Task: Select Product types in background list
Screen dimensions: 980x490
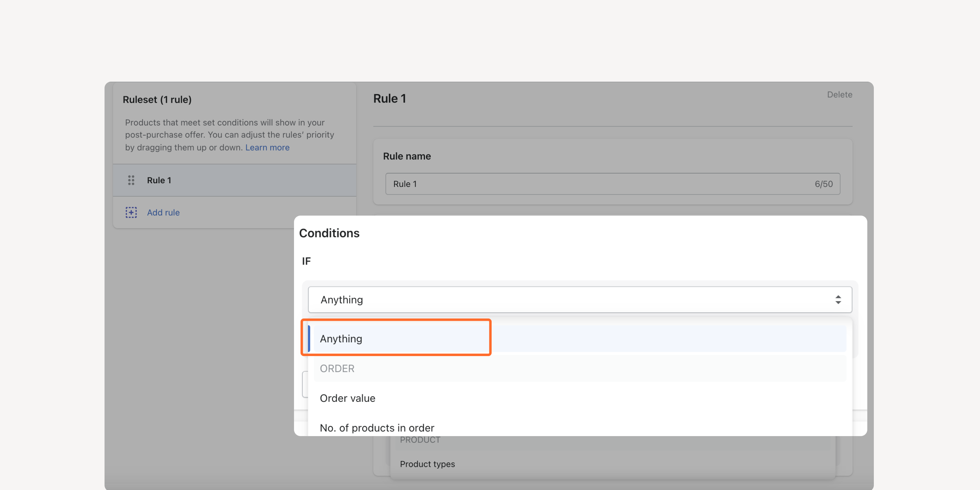Action: (x=427, y=464)
